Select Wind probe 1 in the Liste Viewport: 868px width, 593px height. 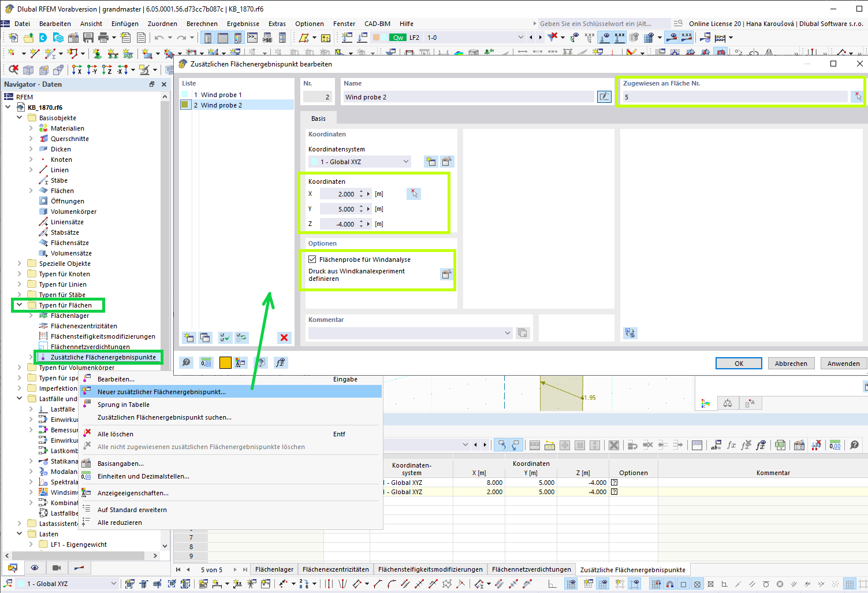(237, 94)
